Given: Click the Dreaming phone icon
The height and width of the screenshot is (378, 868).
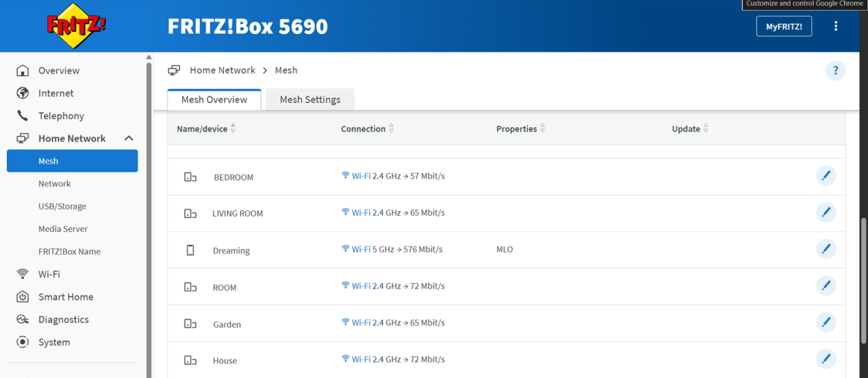Looking at the screenshot, I should click(191, 250).
